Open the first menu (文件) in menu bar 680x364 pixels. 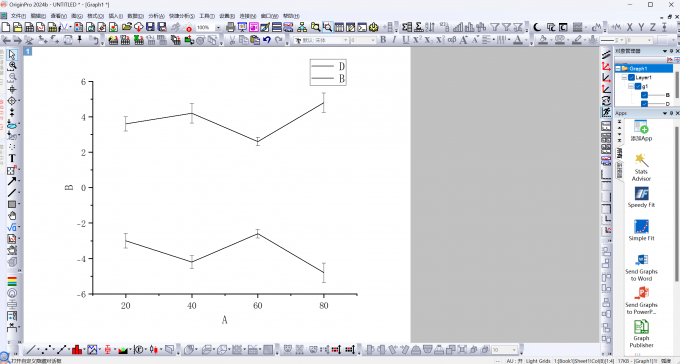click(x=18, y=16)
